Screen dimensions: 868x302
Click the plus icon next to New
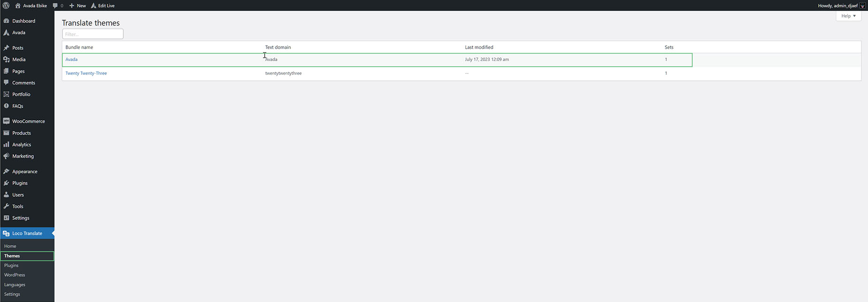point(72,6)
